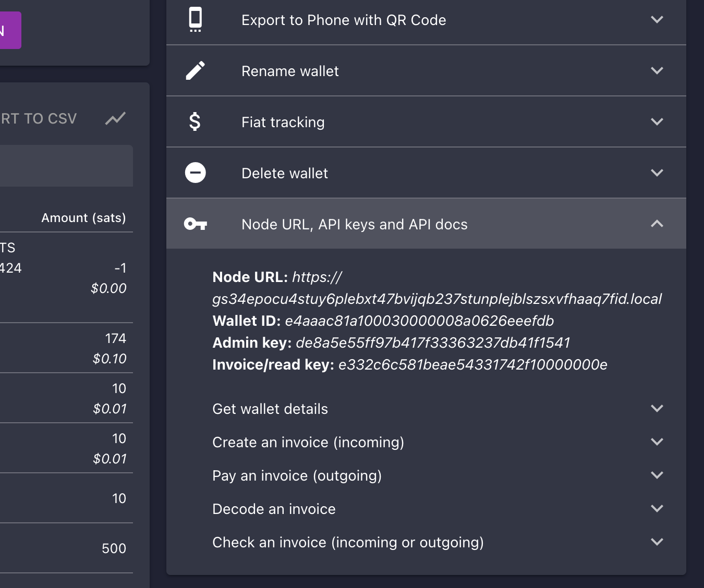Screen dimensions: 704x588
Task: Expand the Fiat tracking section arrow
Action: coord(657,122)
